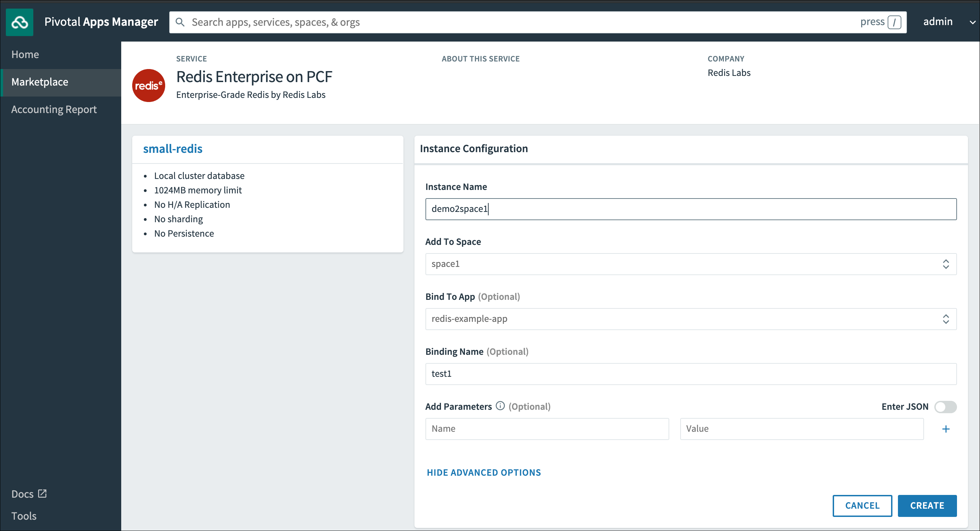Focus the Binding Name field
980x531 pixels.
click(x=691, y=374)
